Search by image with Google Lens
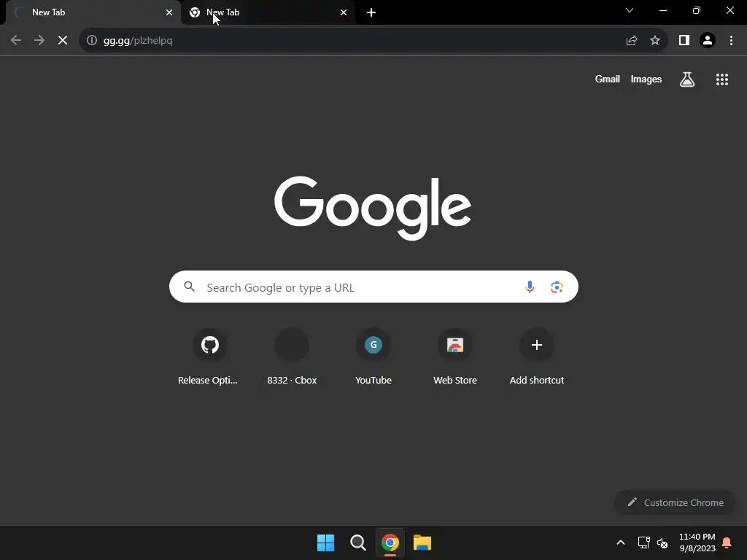Viewport: 747px width, 560px height. coord(557,287)
